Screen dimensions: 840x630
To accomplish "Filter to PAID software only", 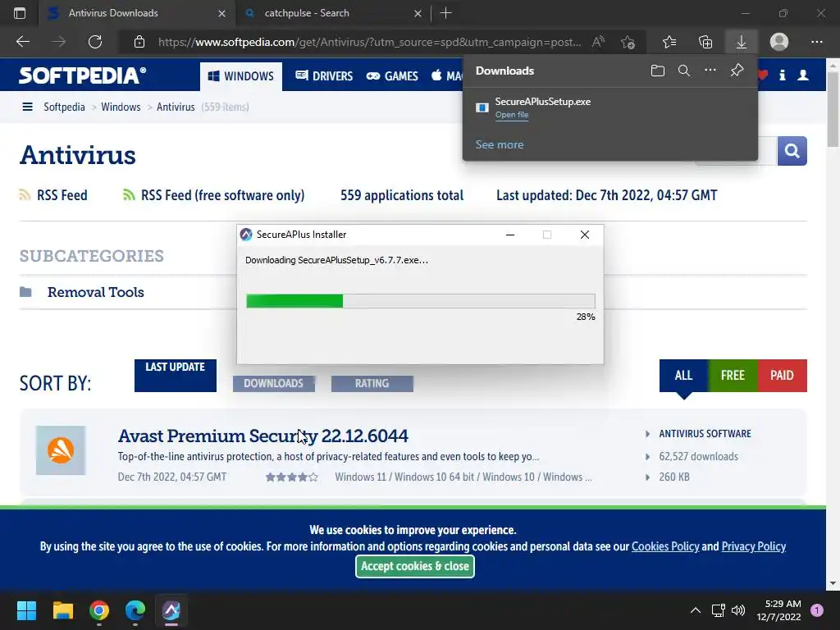I will tap(782, 376).
